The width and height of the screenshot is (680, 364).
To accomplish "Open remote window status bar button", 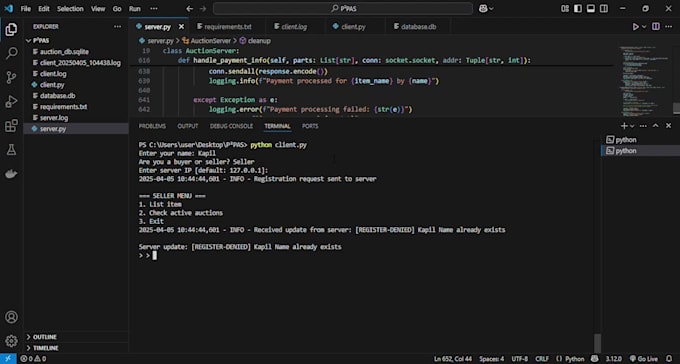I will [x=8, y=359].
